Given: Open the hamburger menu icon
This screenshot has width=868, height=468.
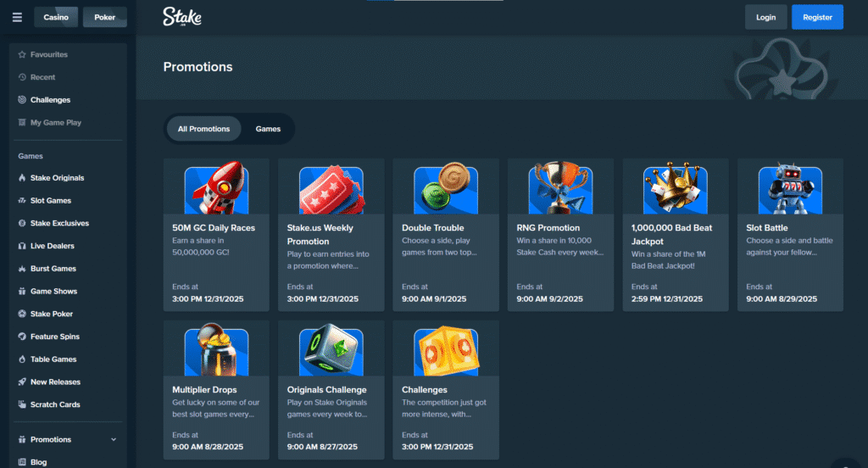Looking at the screenshot, I should click(17, 17).
